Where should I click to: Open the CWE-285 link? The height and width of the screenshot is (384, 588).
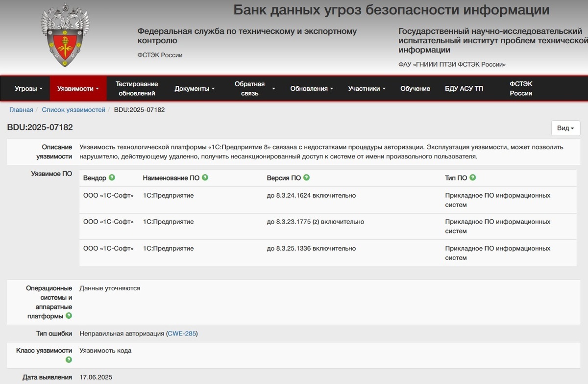click(182, 333)
